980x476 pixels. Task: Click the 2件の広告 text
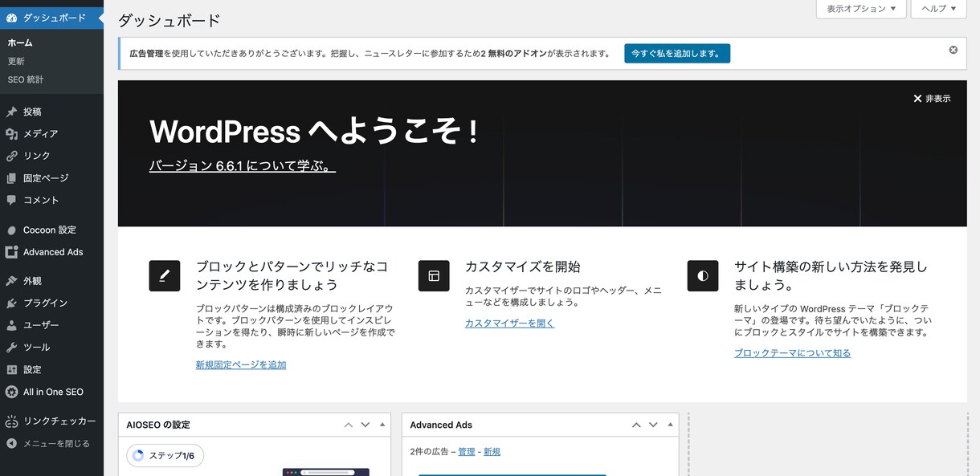tap(431, 452)
